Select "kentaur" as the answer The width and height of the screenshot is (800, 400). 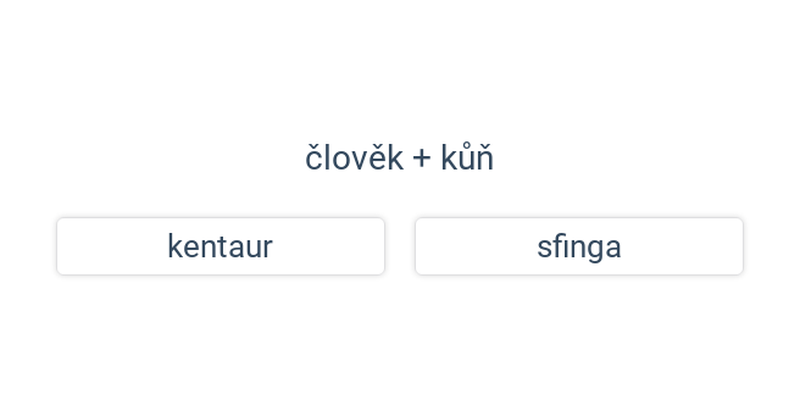coord(220,246)
